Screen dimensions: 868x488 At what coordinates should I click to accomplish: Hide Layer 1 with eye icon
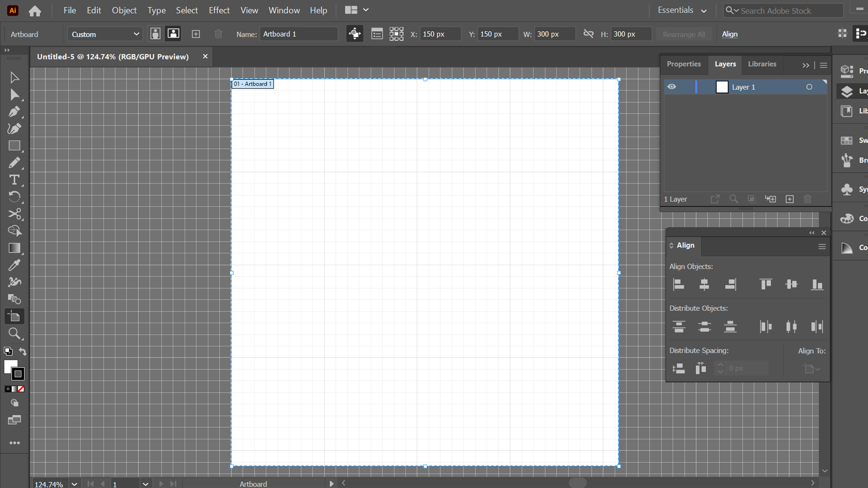pyautogui.click(x=672, y=87)
